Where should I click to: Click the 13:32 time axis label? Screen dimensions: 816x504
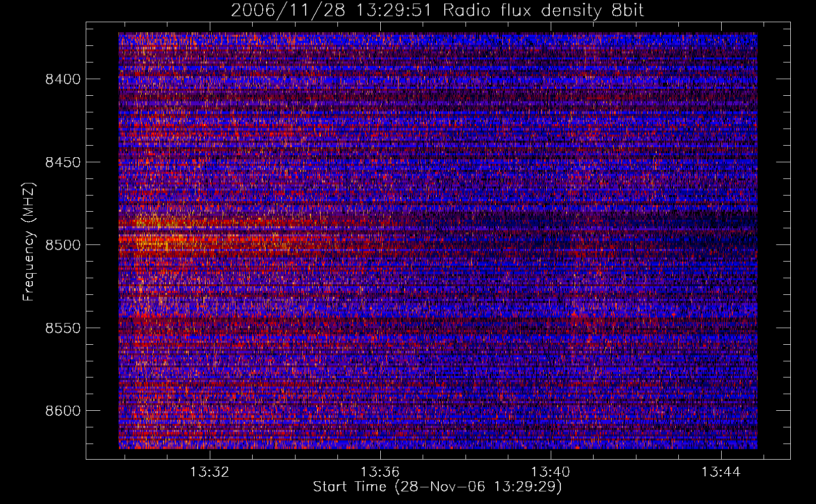click(x=209, y=472)
